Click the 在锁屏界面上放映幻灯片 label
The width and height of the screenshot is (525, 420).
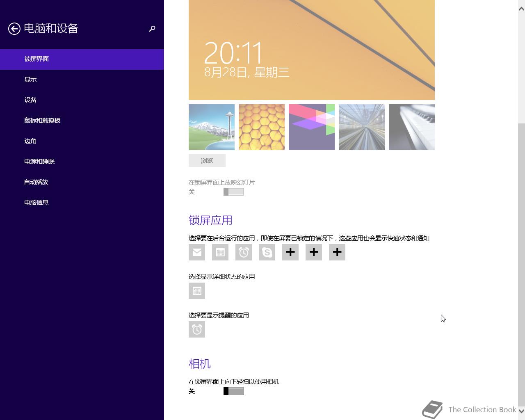pos(222,182)
